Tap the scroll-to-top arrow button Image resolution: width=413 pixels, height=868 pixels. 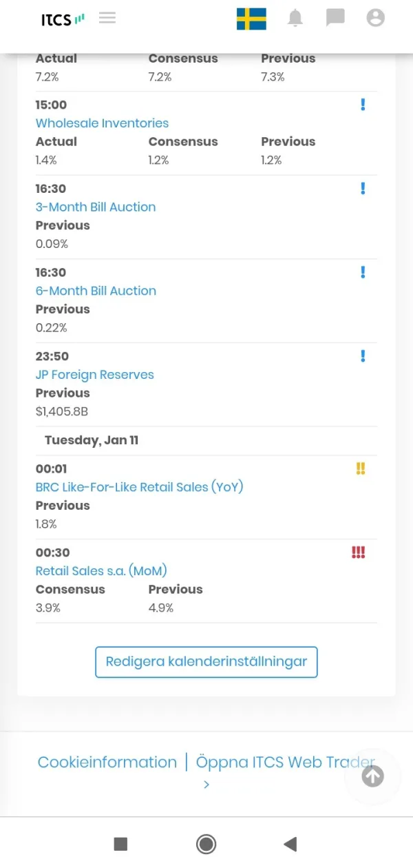(372, 776)
